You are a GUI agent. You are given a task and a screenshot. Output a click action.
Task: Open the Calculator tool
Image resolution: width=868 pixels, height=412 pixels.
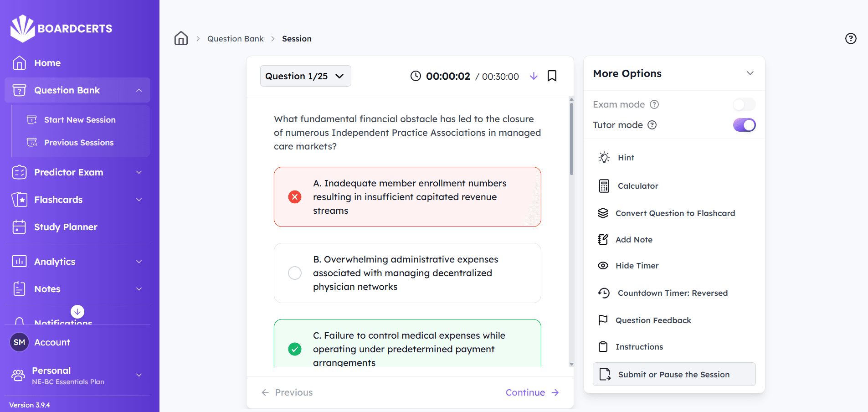(x=637, y=186)
